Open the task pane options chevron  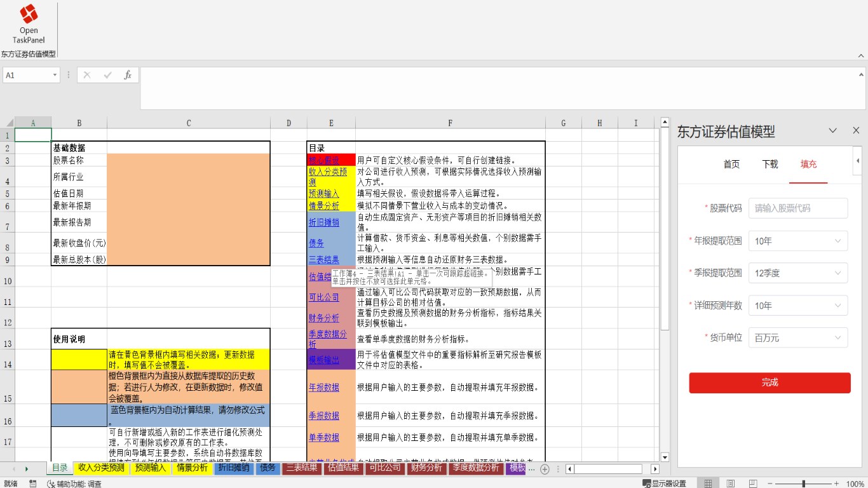pyautogui.click(x=833, y=131)
